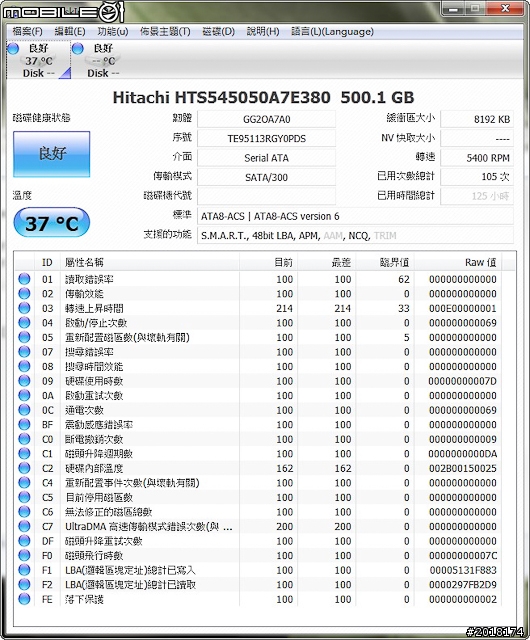530x640 pixels.
Task: Open the 佈景主題(T) menu
Action: pyautogui.click(x=165, y=31)
